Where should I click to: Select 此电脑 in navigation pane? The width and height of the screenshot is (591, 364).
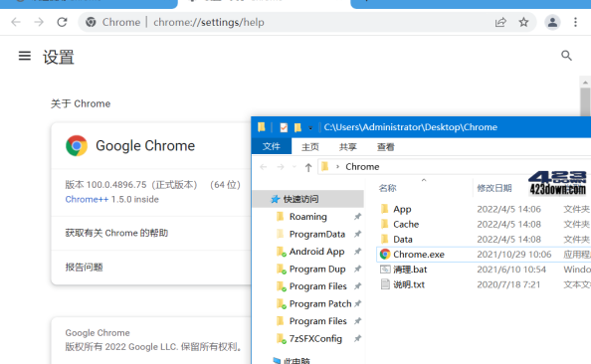coord(296,361)
